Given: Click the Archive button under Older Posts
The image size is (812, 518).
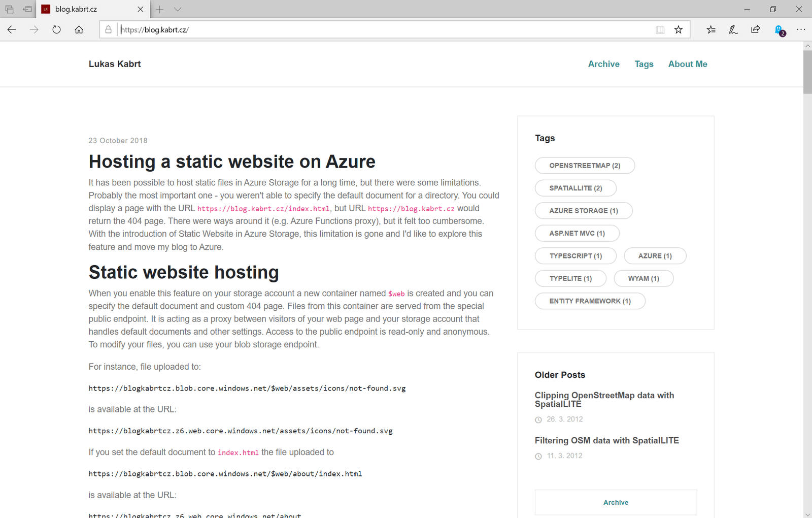Looking at the screenshot, I should click(616, 502).
